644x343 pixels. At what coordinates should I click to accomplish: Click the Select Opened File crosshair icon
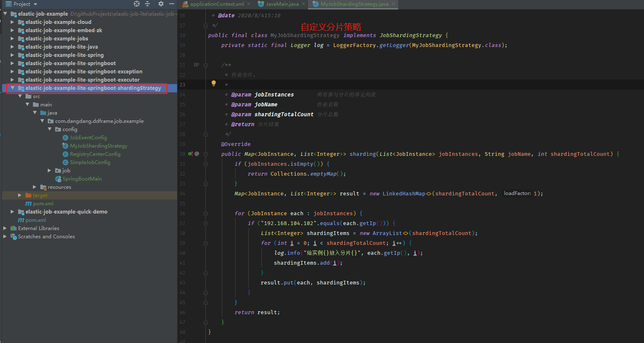(136, 4)
